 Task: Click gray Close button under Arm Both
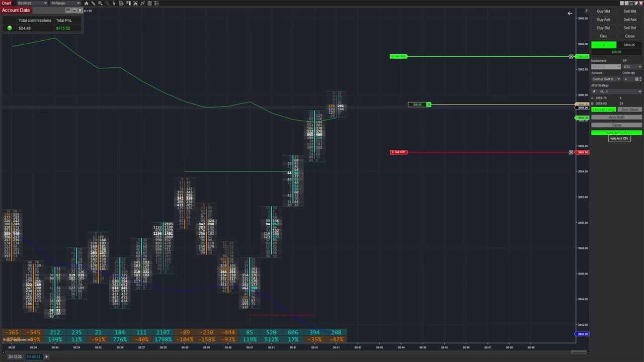tap(616, 125)
